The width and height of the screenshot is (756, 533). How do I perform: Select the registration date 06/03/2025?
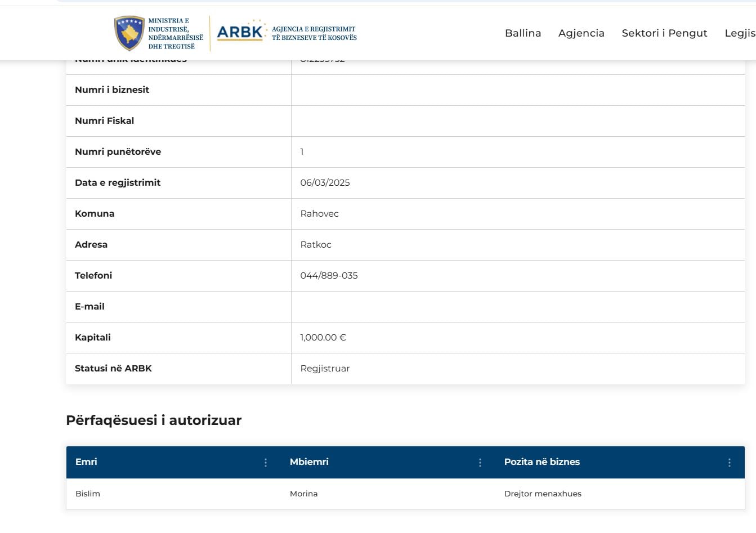[x=325, y=183]
